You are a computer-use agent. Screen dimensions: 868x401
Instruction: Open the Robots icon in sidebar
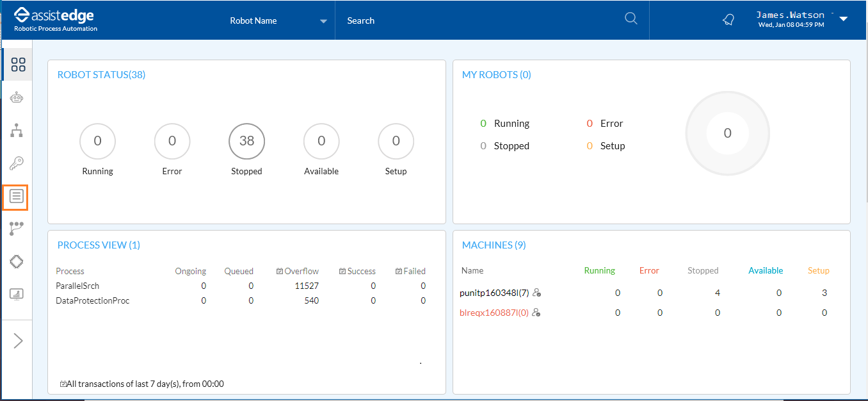(17, 98)
